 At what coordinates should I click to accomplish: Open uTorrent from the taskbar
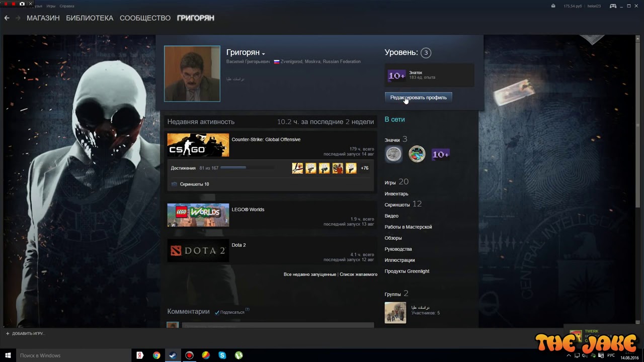[239, 355]
